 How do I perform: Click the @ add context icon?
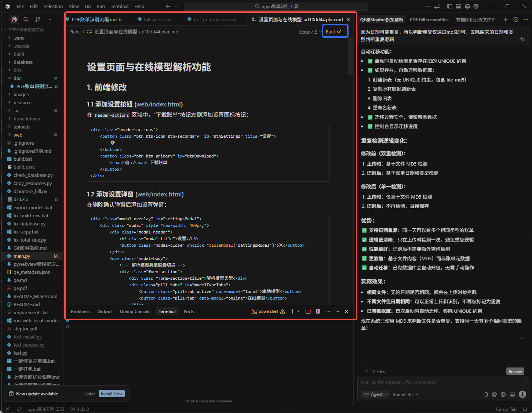[494, 394]
